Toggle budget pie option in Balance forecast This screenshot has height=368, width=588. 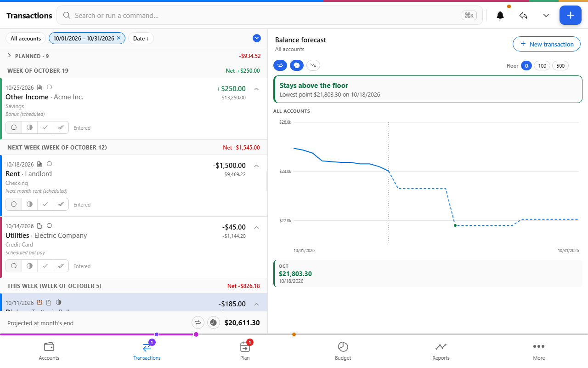point(297,65)
